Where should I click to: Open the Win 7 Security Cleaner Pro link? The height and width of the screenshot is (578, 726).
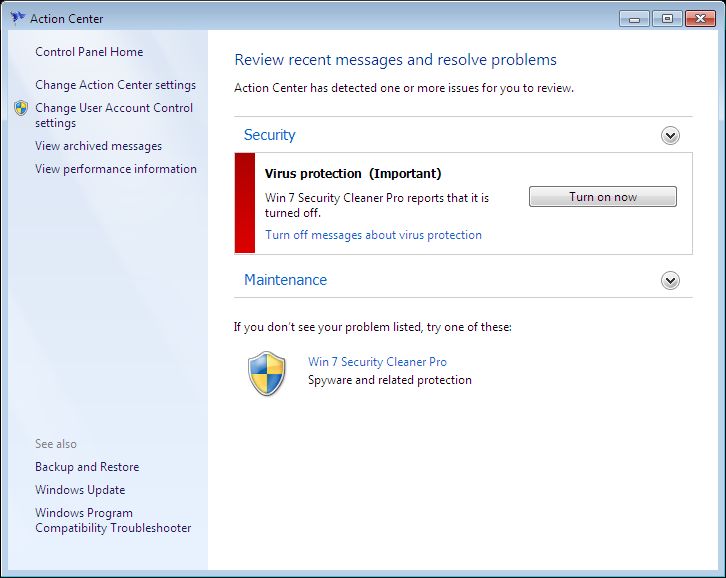tap(377, 362)
